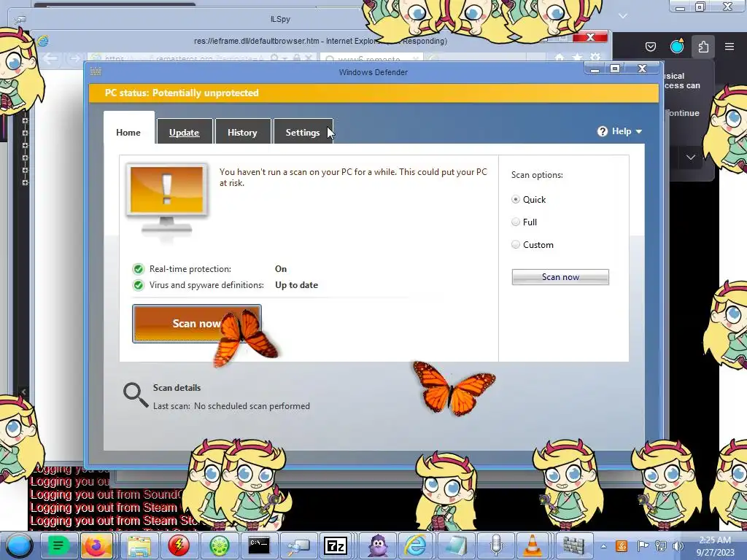Expand the chevron in the Firefox notification panel
This screenshot has width=747, height=560.
(x=690, y=157)
